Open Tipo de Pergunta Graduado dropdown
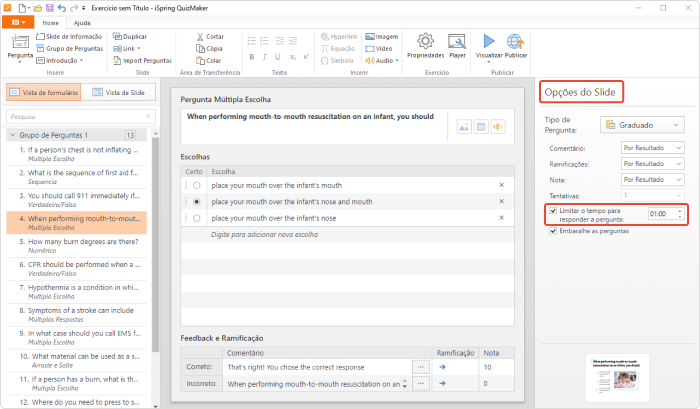Viewport: 700px width, 409px height. (x=642, y=125)
